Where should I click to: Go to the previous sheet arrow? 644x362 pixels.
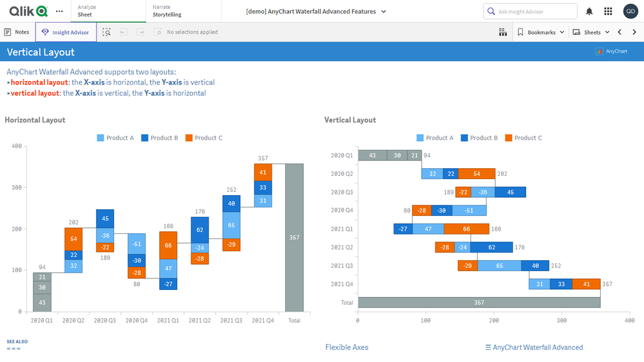(620, 32)
